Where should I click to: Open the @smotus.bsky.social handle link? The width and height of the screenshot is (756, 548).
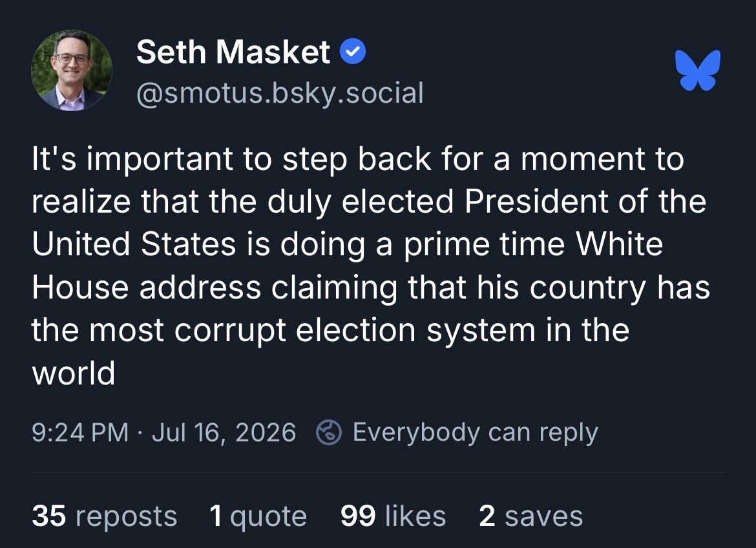tap(280, 93)
